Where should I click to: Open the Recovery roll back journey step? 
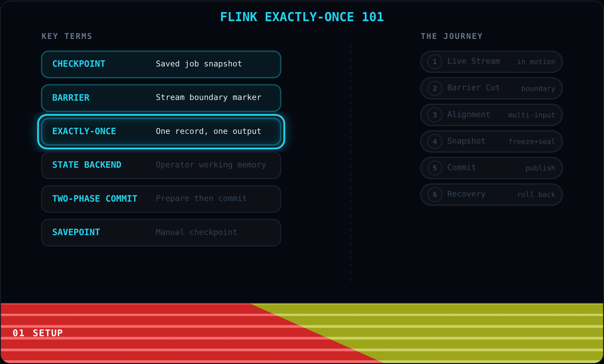pos(491,194)
